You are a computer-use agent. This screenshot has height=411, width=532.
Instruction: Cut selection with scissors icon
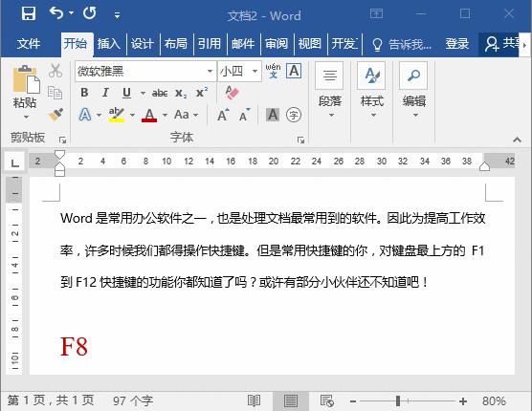click(55, 71)
